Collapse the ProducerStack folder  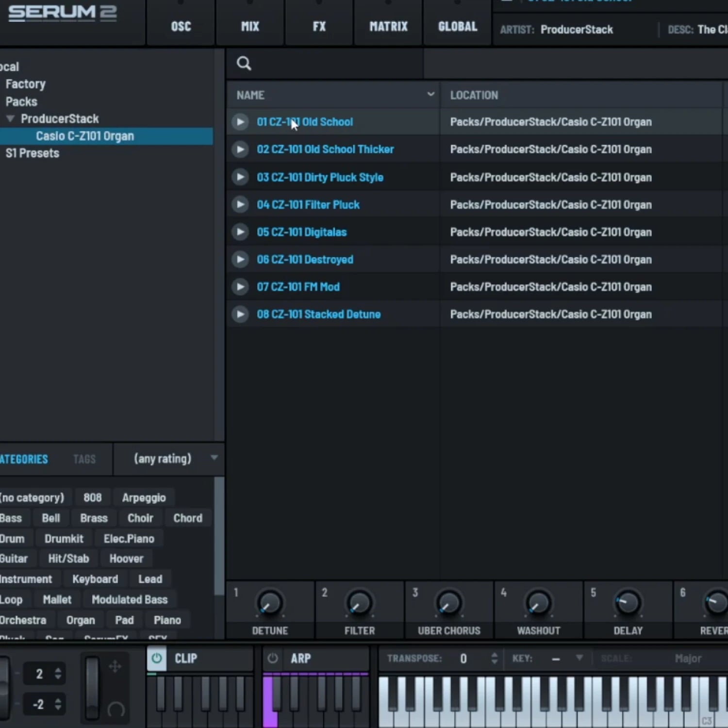tap(10, 118)
